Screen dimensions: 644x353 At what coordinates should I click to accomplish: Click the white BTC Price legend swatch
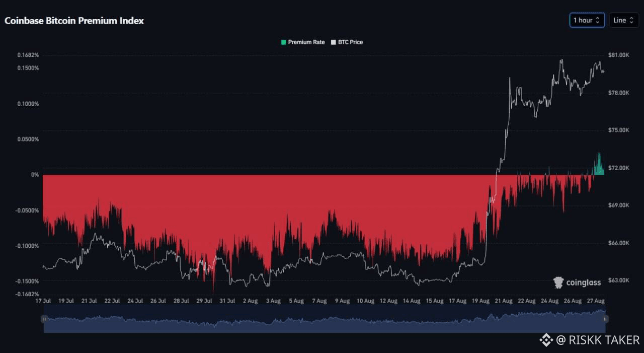pos(333,42)
